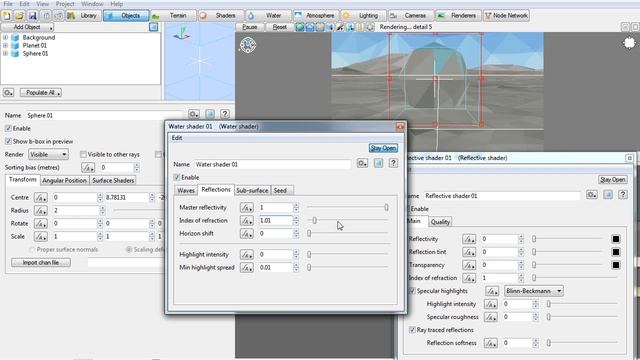
Task: Click the camera rotation compass in 3D preview
Action: click(x=248, y=45)
